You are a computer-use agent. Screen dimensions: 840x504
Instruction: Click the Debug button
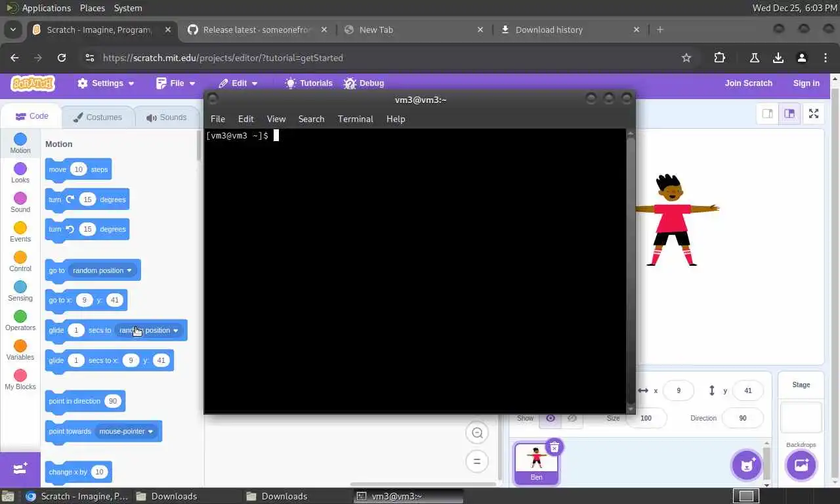[364, 83]
